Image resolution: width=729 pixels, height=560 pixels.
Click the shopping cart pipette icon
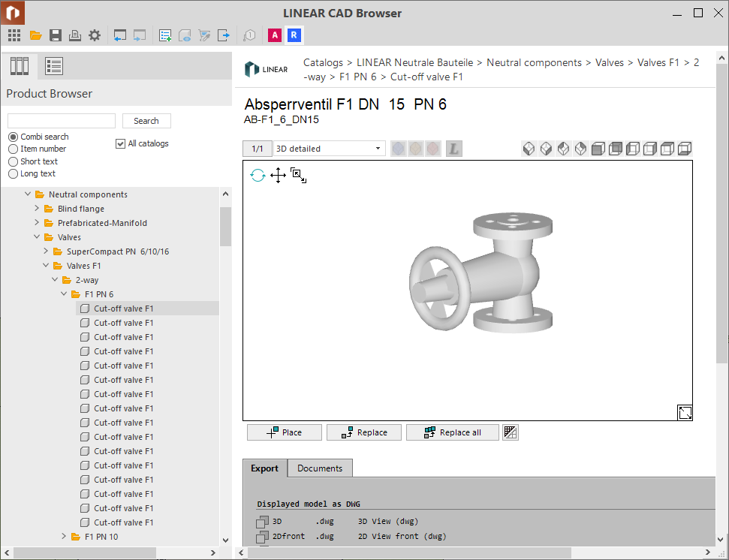point(204,35)
